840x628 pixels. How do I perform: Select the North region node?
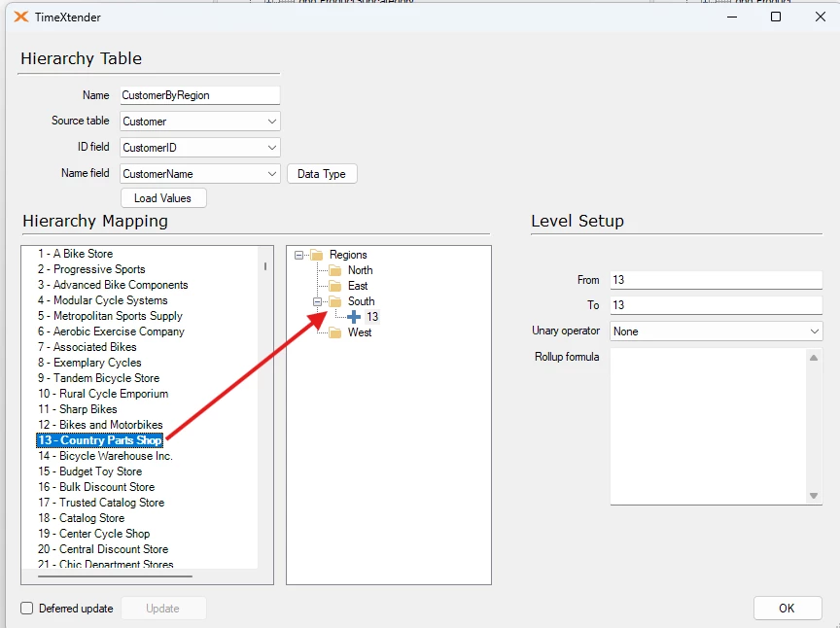(x=360, y=270)
